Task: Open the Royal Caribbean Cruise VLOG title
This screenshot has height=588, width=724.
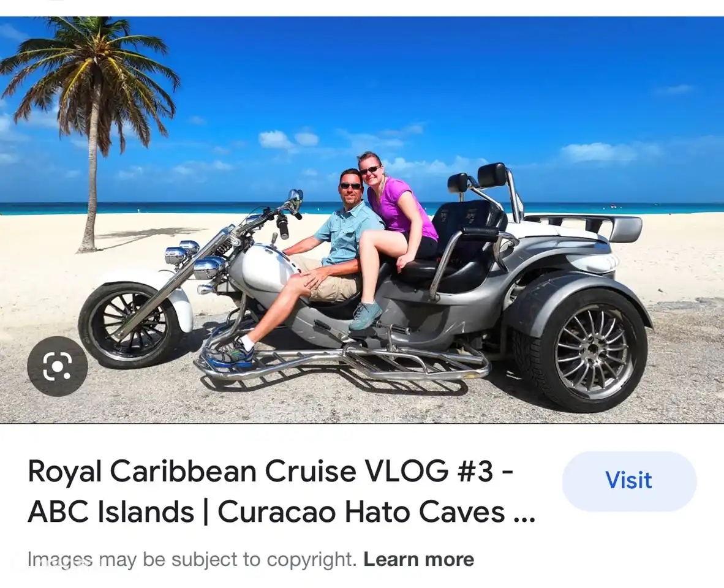Action: 282,491
